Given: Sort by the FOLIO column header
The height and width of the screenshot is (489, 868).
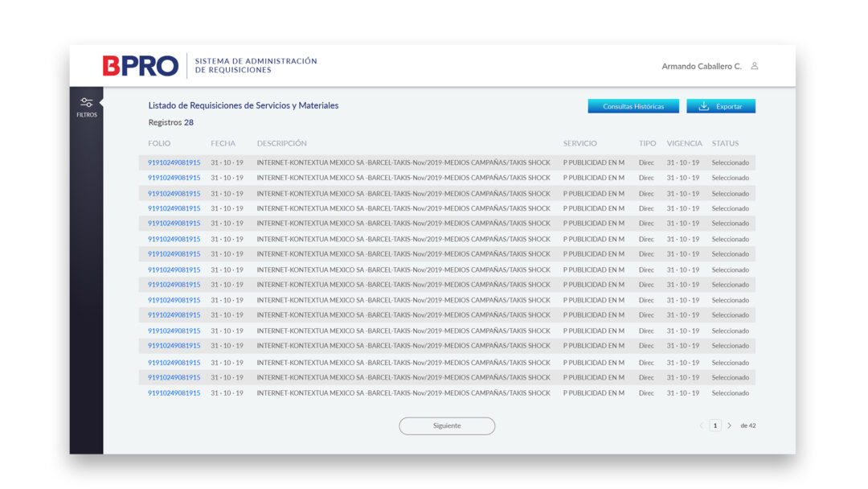Looking at the screenshot, I should pyautogui.click(x=159, y=143).
